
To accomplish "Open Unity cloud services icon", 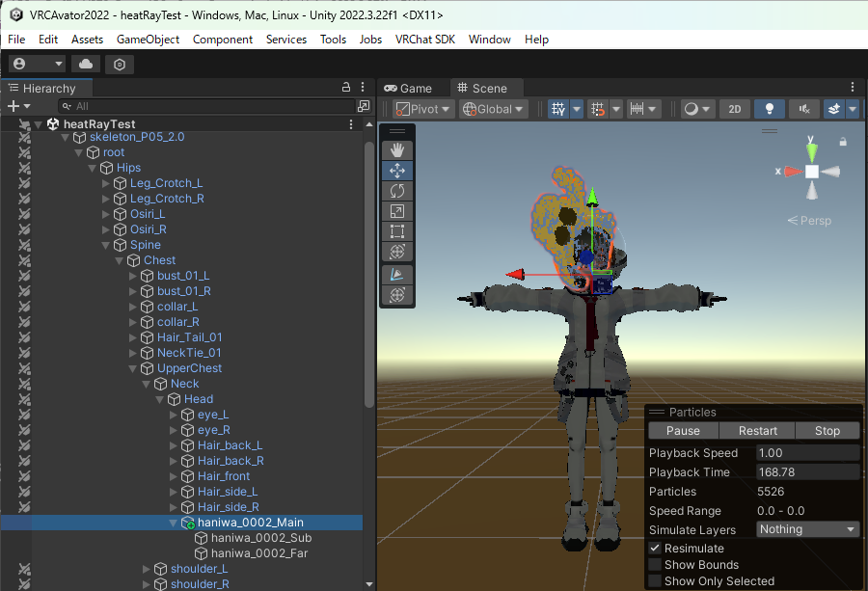I will click(x=86, y=65).
